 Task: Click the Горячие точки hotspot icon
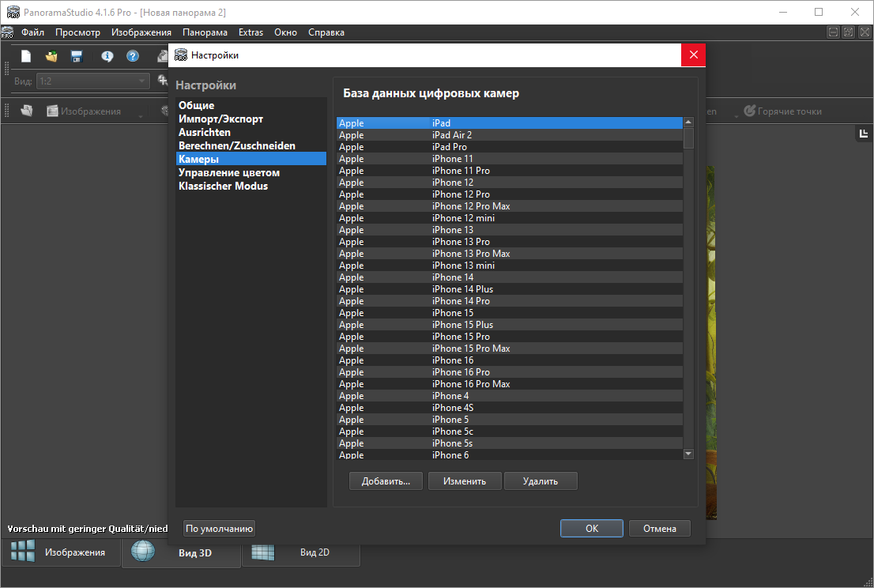(x=749, y=111)
